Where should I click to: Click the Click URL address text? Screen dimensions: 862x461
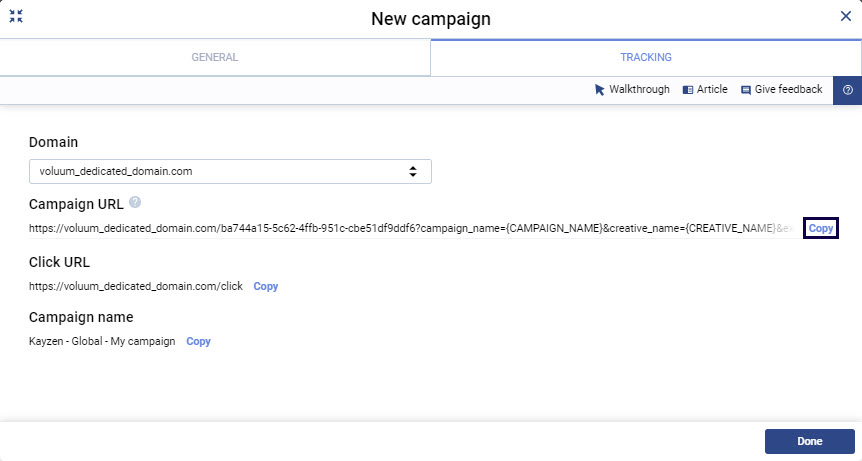click(x=136, y=286)
